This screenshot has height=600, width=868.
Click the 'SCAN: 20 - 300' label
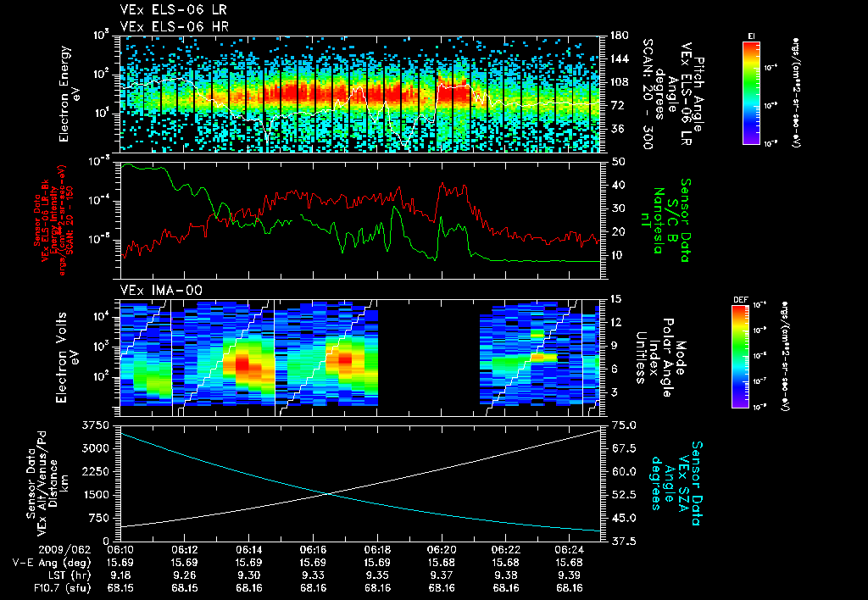[647, 94]
